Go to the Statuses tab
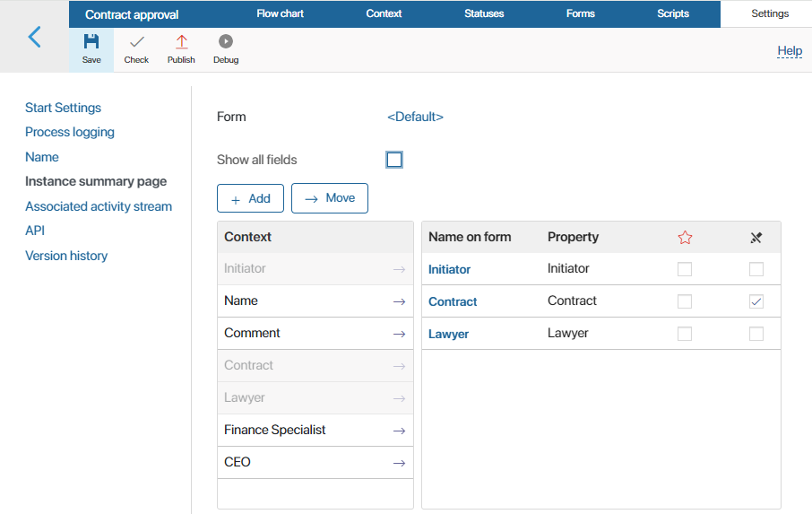This screenshot has width=812, height=514. coord(484,13)
